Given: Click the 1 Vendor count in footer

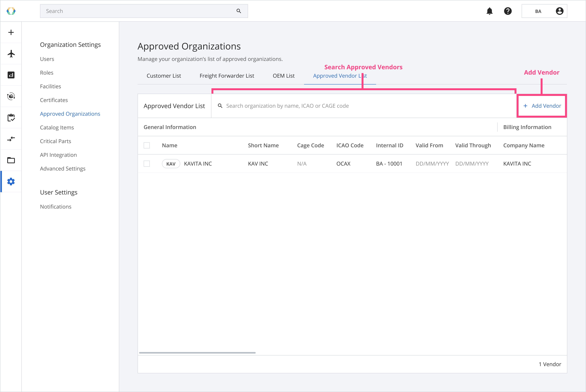Looking at the screenshot, I should [550, 364].
